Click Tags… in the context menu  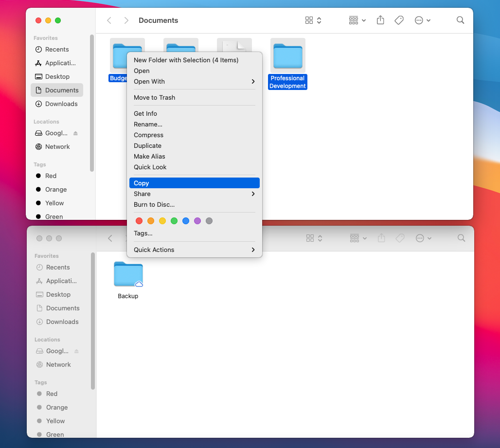click(x=143, y=233)
